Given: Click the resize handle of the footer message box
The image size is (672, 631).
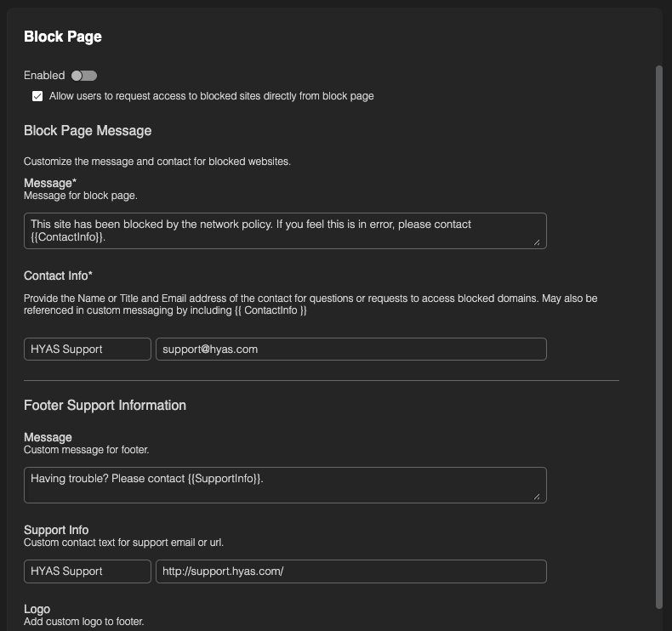Looking at the screenshot, I should 537,496.
